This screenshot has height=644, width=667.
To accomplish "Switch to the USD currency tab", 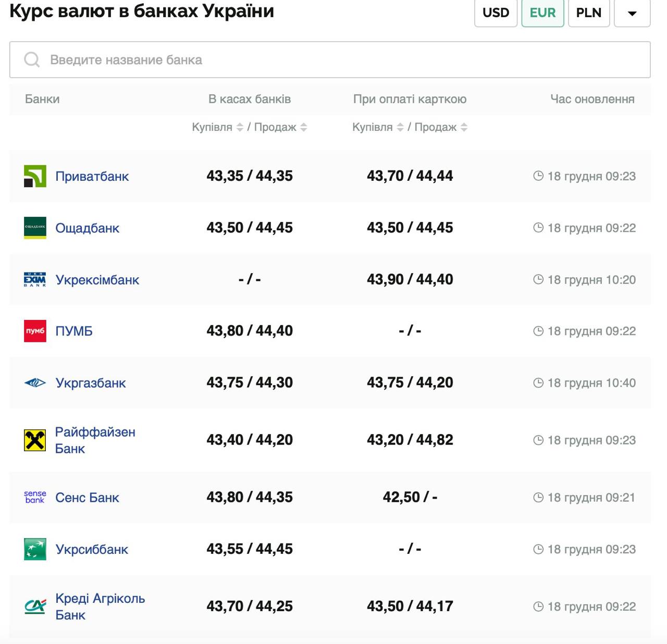I will coord(496,13).
